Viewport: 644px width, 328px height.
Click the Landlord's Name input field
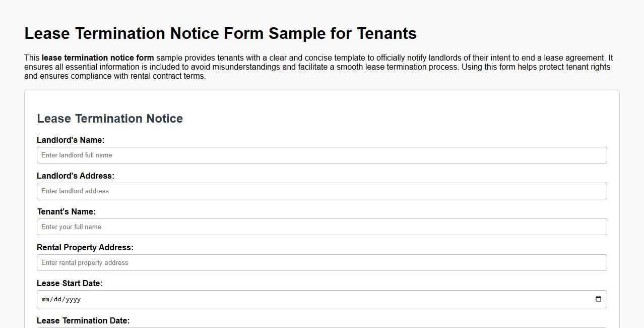coord(321,155)
